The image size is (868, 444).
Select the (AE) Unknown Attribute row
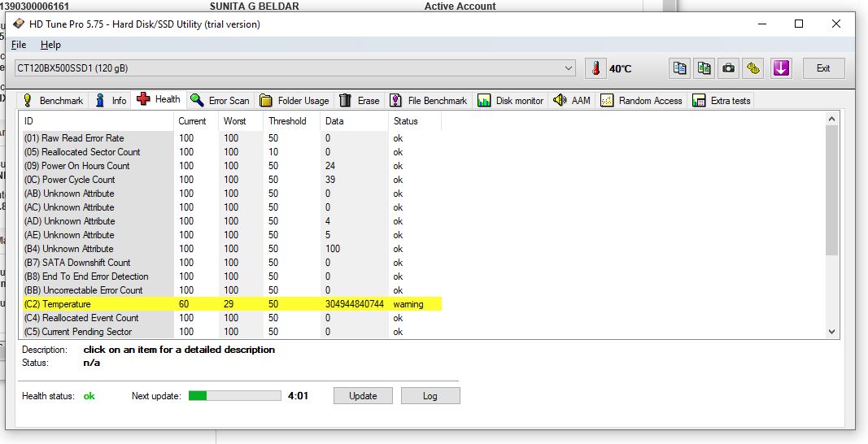231,235
